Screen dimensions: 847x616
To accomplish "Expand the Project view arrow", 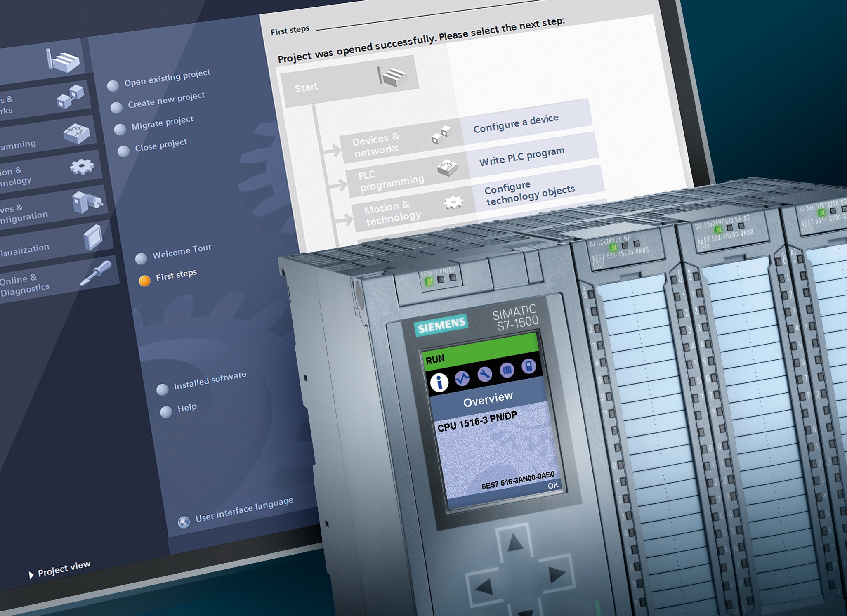I will pos(31,575).
